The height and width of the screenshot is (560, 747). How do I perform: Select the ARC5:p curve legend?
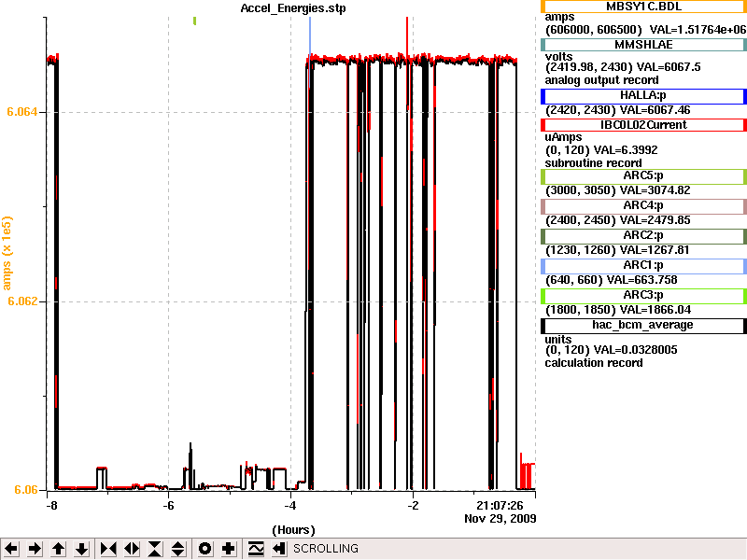point(643,176)
